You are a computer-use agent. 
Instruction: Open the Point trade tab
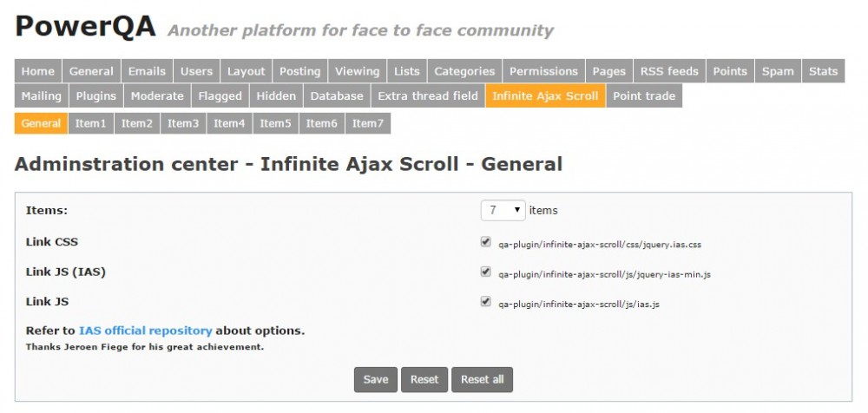644,96
